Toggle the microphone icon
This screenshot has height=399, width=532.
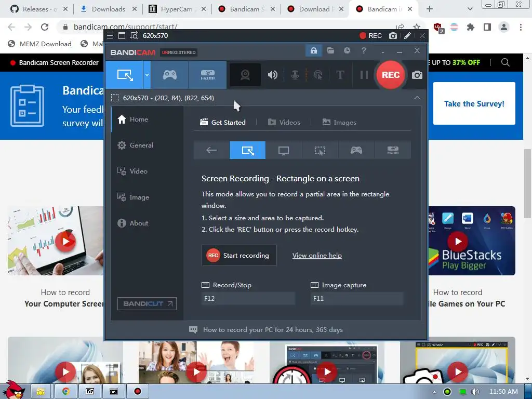point(295,75)
